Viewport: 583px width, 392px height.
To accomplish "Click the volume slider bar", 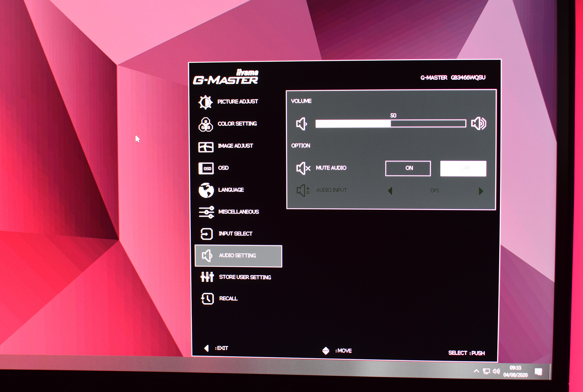I will (x=391, y=123).
